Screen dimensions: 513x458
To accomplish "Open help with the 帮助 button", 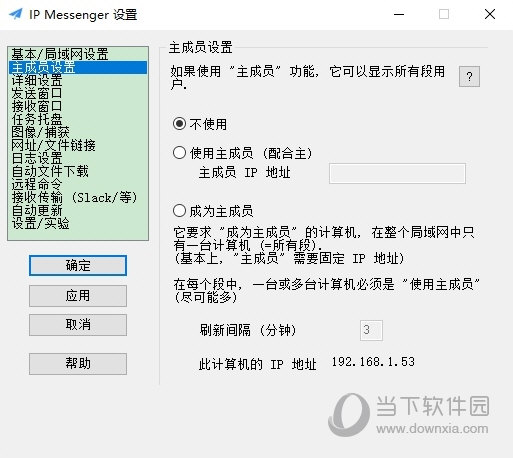I will coord(78,364).
